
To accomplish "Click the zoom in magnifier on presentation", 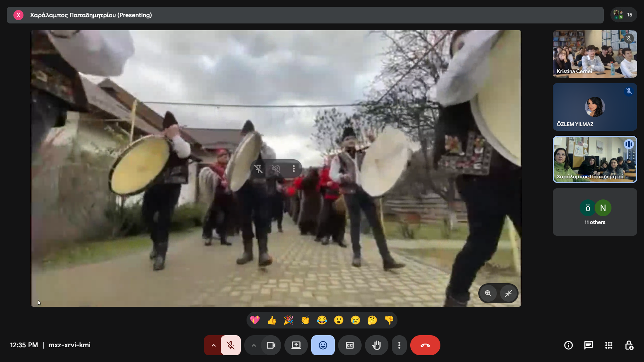I will (x=488, y=293).
